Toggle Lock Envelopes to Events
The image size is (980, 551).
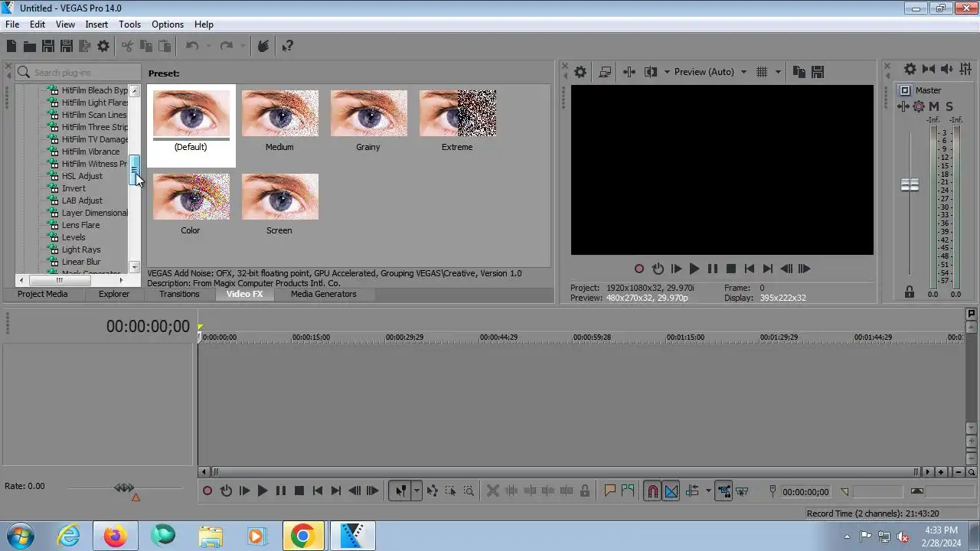[723, 491]
